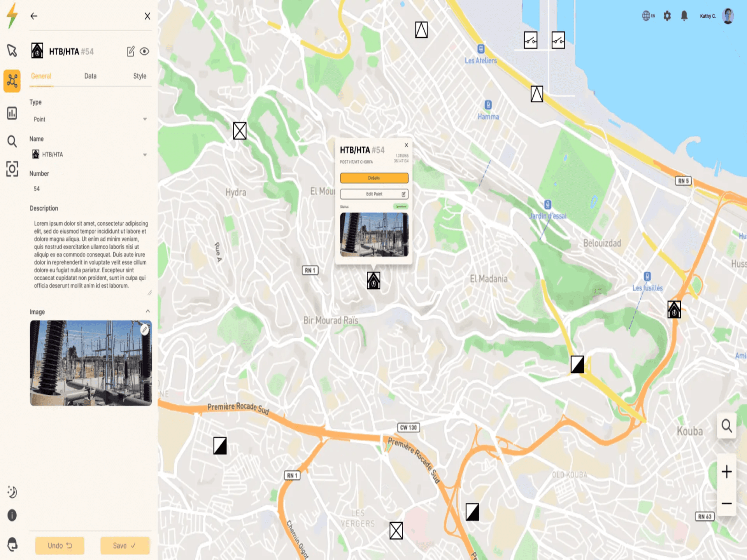The height and width of the screenshot is (560, 747).
Task: Click the Les Ateliers metro station label
Action: (481, 61)
